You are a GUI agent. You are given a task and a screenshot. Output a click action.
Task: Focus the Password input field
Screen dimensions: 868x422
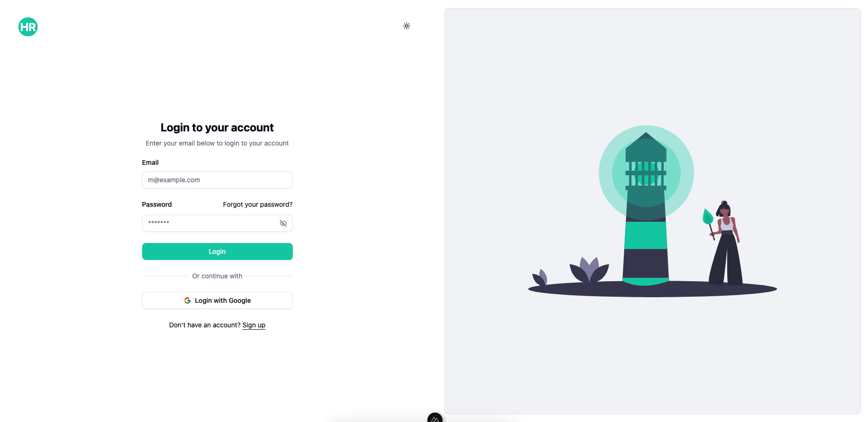(212, 223)
